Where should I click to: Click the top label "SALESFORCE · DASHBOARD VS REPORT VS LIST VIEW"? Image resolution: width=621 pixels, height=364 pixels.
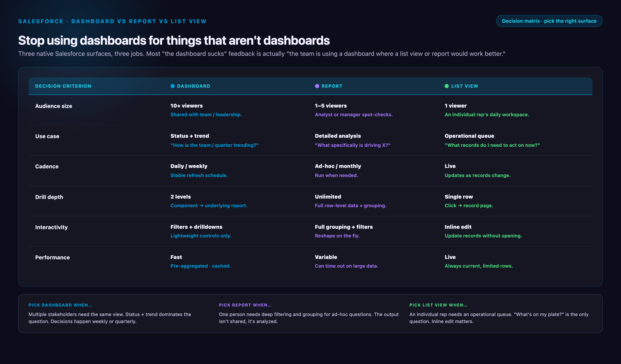[x=112, y=21]
